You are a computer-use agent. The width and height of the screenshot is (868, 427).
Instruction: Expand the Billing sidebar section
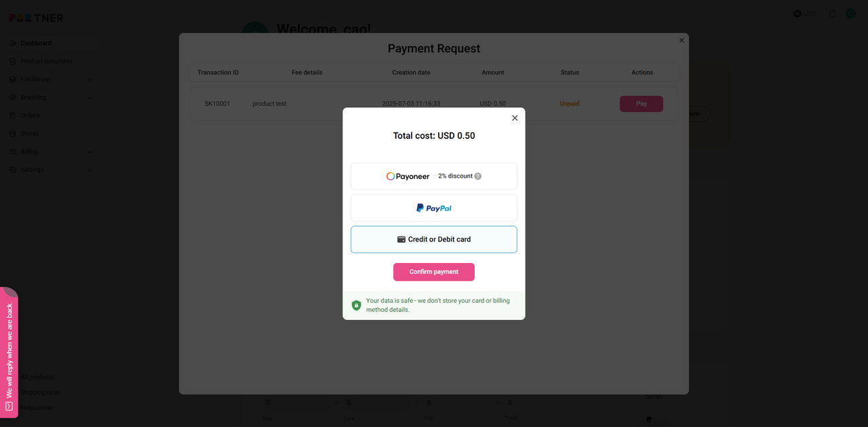(x=51, y=152)
